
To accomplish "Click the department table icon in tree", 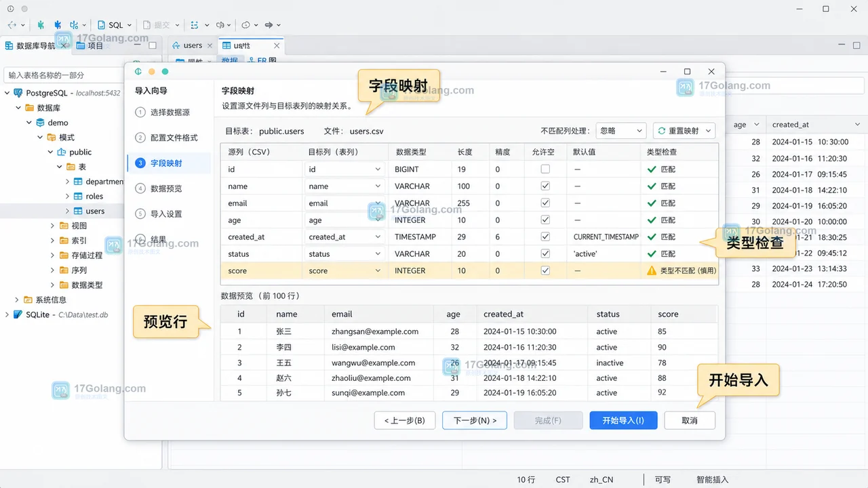I will pyautogui.click(x=78, y=182).
